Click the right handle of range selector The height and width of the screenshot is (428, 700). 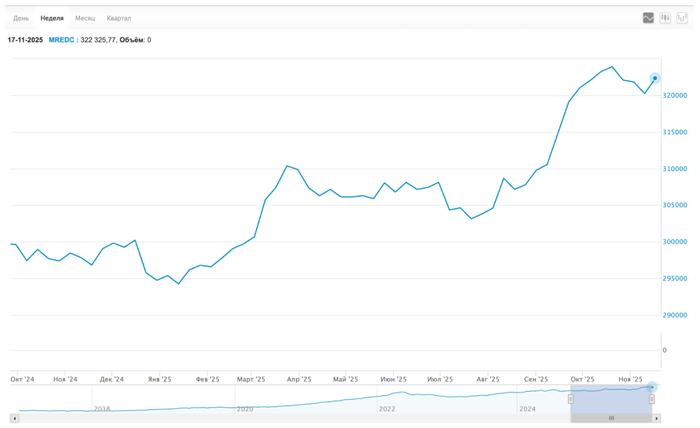651,399
